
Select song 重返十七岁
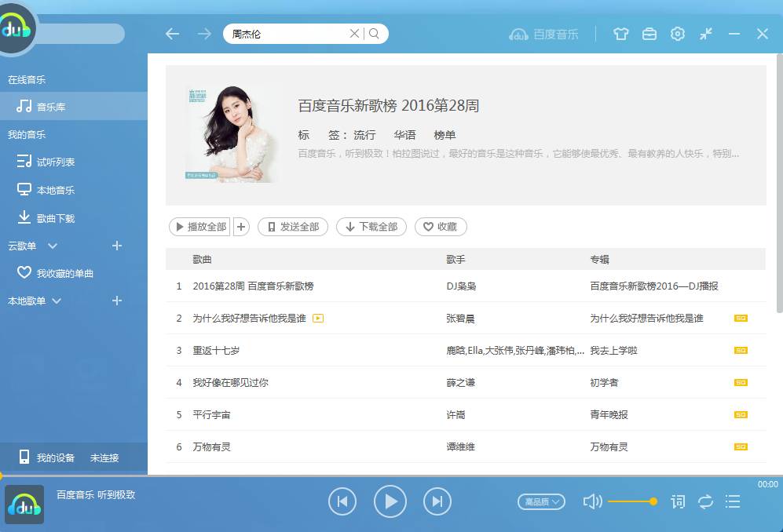216,350
